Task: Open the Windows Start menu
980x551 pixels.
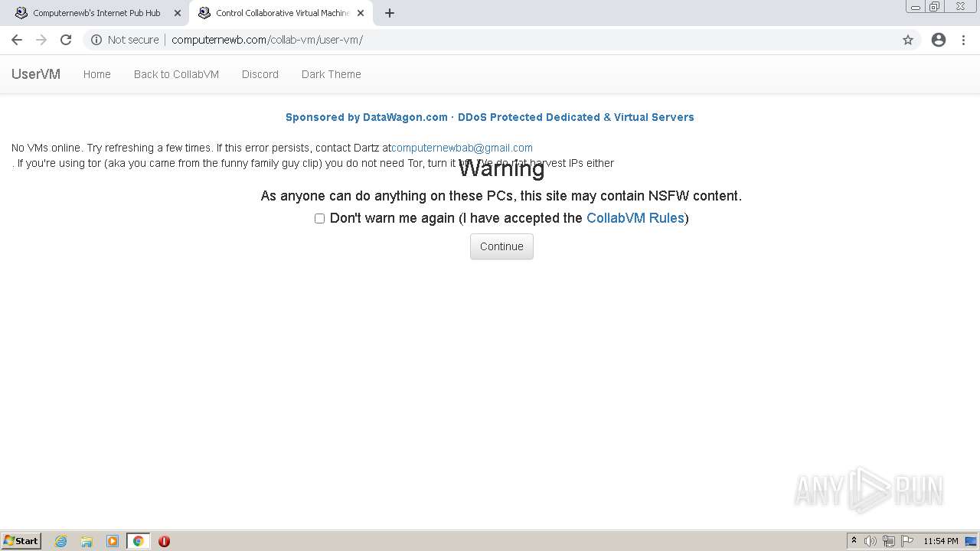Action: point(21,540)
